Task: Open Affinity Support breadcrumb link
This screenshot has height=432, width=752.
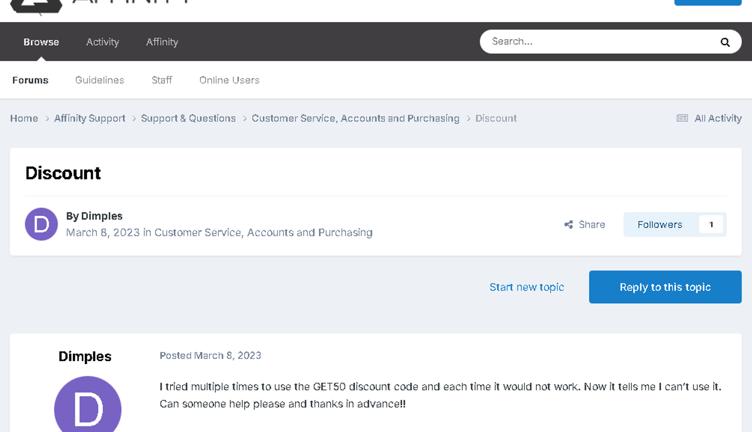Action: pos(90,118)
